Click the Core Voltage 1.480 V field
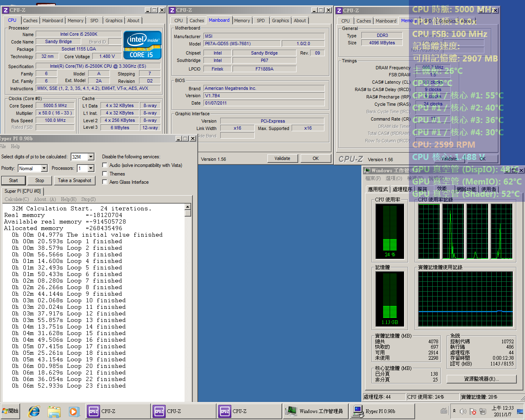The image size is (525, 420). (x=107, y=56)
